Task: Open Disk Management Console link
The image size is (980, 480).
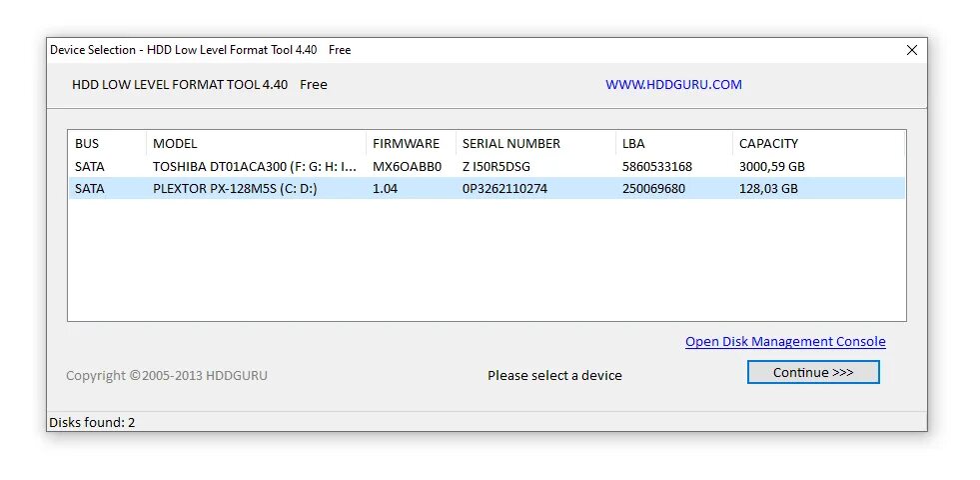Action: pos(785,342)
